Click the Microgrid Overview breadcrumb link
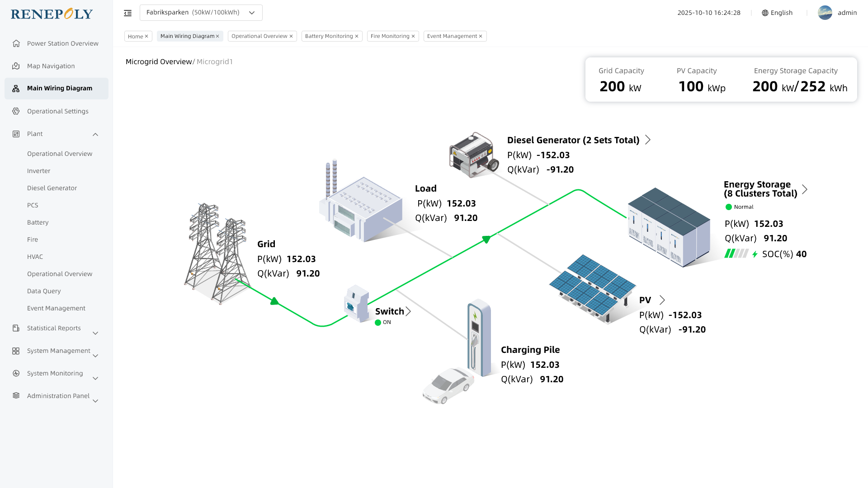868x488 pixels. [159, 62]
